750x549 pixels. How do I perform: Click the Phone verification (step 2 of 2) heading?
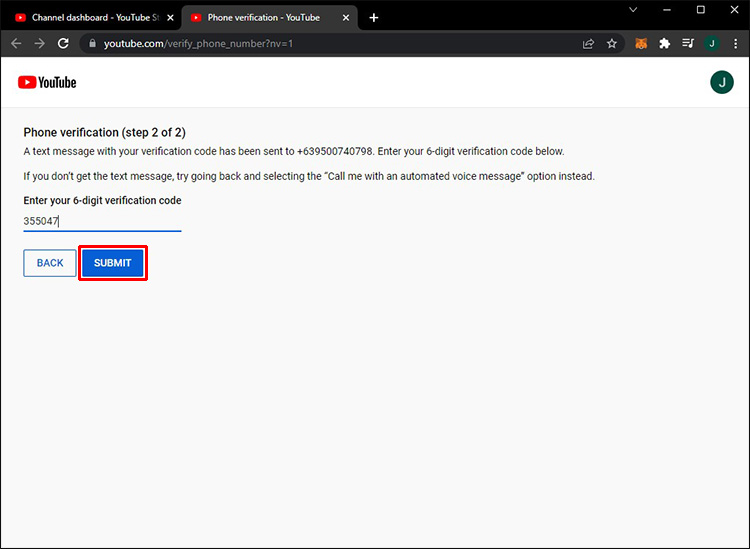click(x=105, y=132)
